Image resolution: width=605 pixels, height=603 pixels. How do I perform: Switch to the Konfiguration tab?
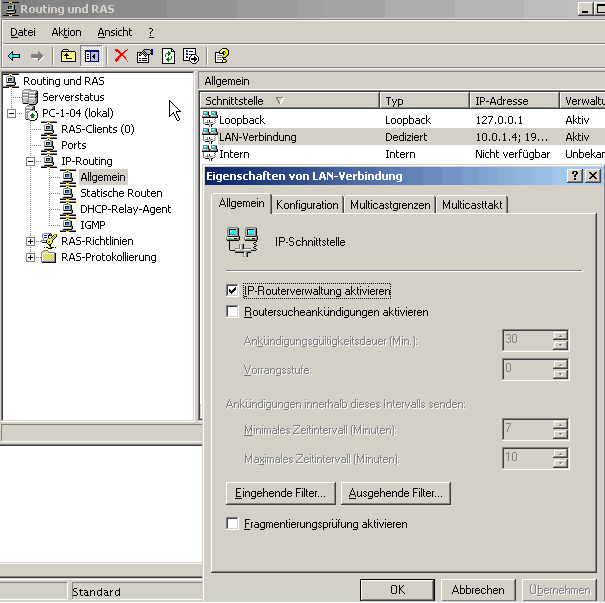click(307, 205)
